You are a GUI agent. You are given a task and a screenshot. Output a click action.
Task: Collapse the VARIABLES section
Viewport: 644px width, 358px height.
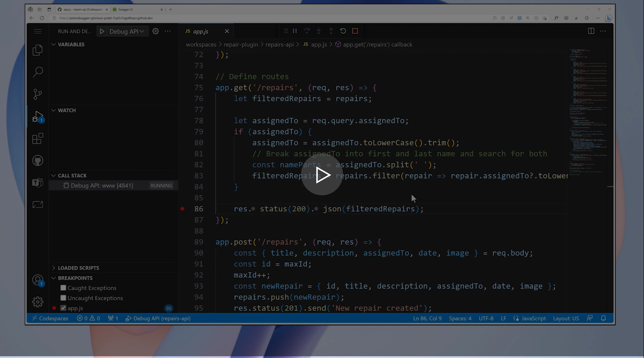click(x=54, y=44)
